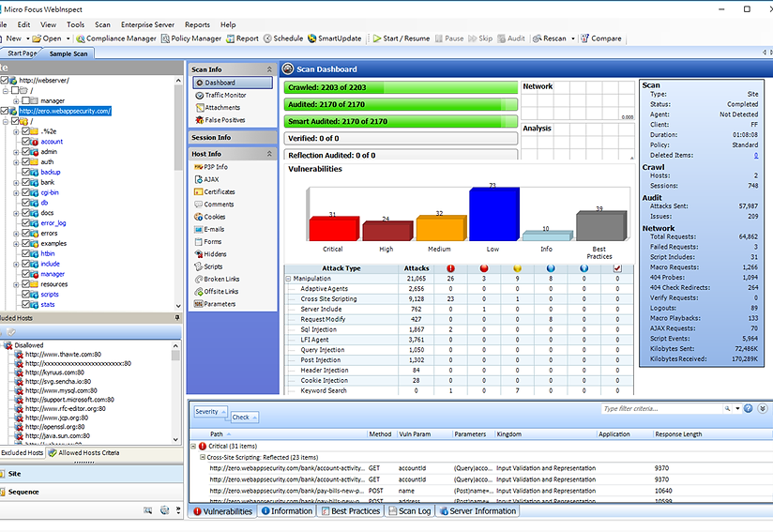Click the Type filter criteria field

click(x=661, y=409)
